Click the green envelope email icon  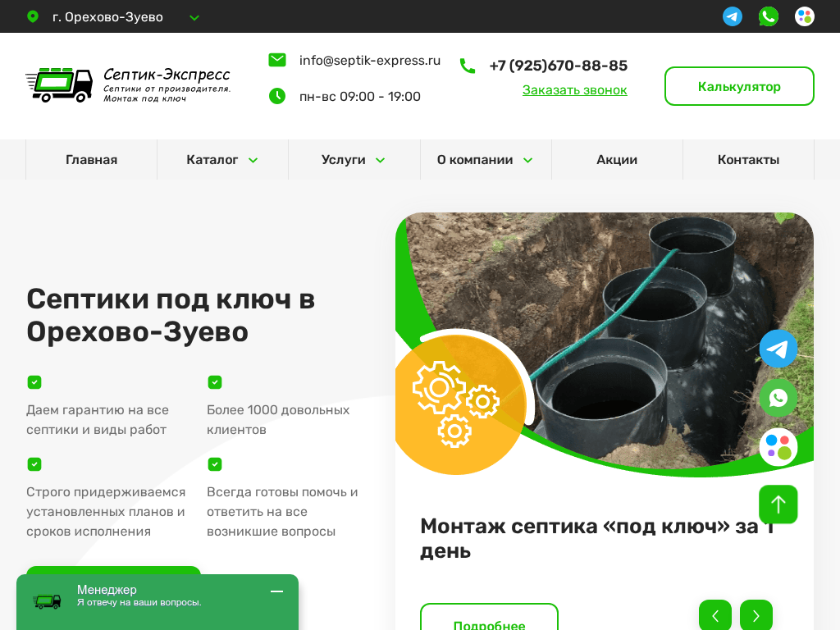[277, 59]
